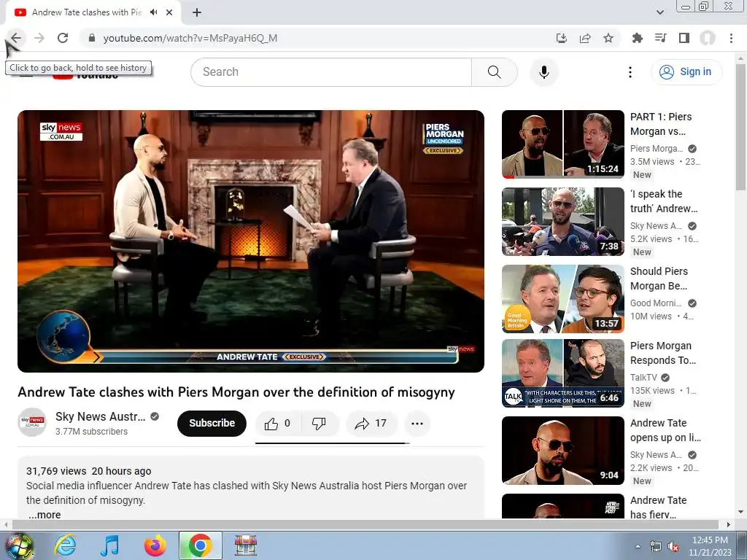The width and height of the screenshot is (747, 560).
Task: Mute the tab using the speaker icon
Action: 153,12
